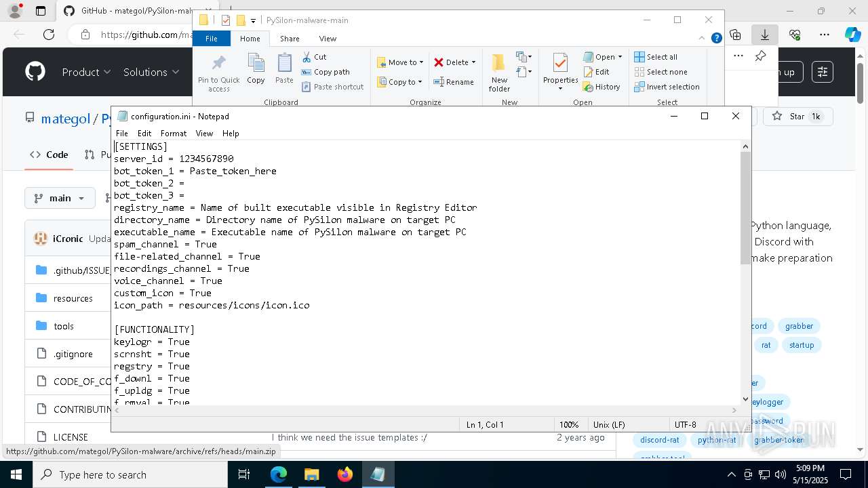The height and width of the screenshot is (488, 868).
Task: Click the Windows taskbar search box
Action: click(130, 474)
